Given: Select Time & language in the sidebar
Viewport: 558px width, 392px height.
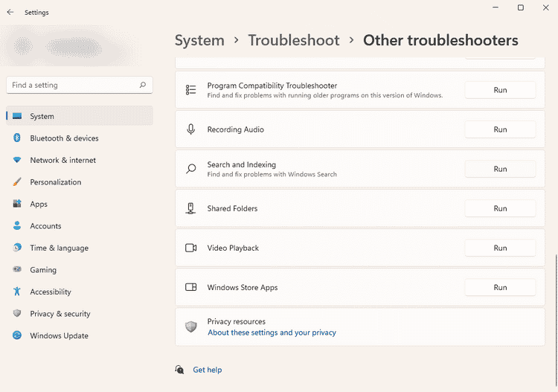Looking at the screenshot, I should [59, 248].
